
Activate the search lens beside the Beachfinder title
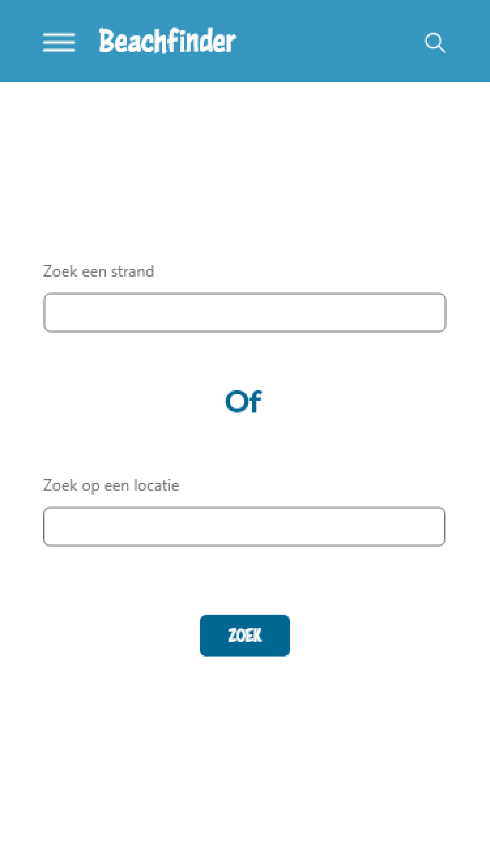click(435, 43)
